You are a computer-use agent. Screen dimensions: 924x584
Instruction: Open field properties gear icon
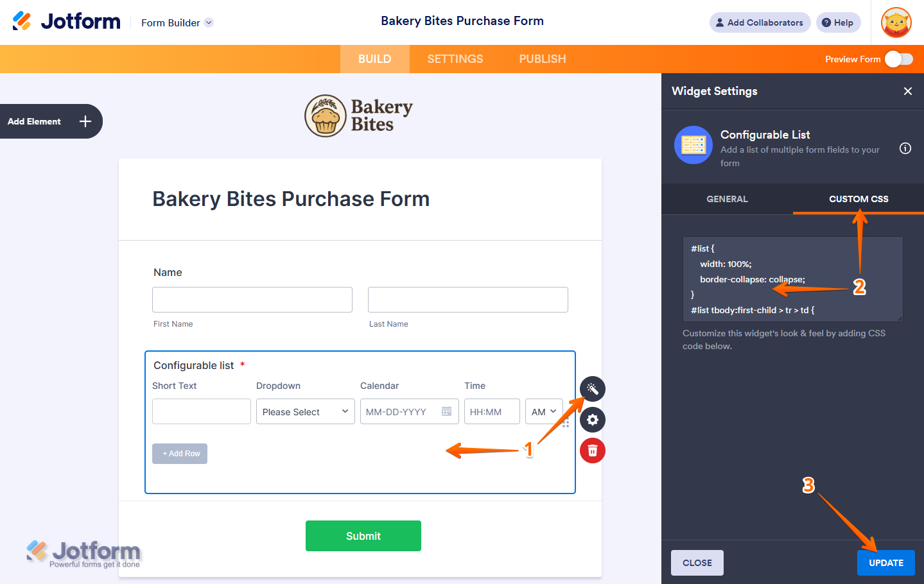(x=592, y=420)
